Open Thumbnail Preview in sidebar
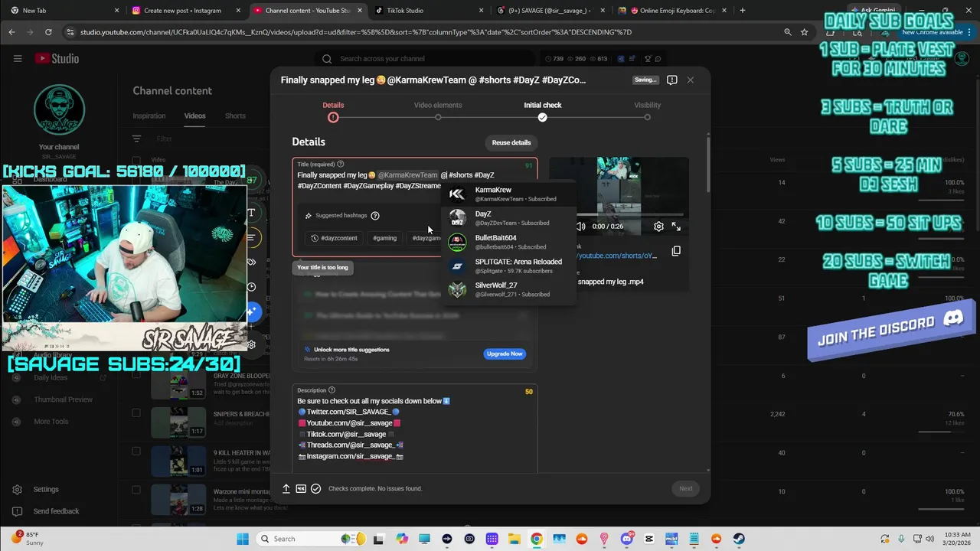The image size is (980, 551). 63,399
